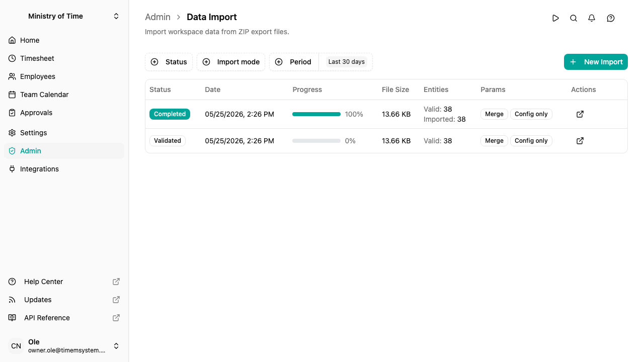The width and height of the screenshot is (644, 362).
Task: Click the Status column header in table
Action: (160, 89)
